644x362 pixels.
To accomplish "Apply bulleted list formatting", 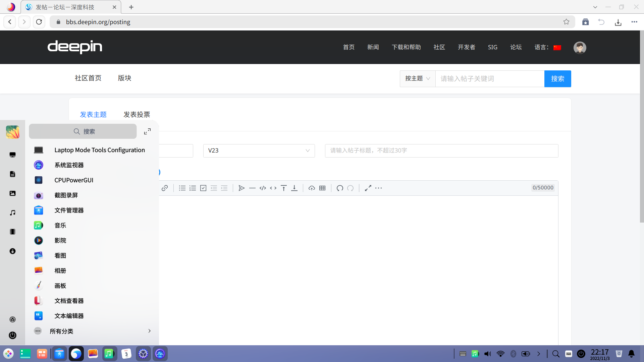I will coord(182,188).
